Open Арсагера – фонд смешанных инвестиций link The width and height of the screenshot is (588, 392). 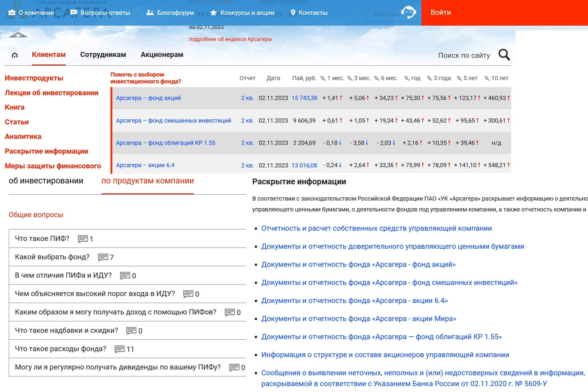tap(173, 121)
